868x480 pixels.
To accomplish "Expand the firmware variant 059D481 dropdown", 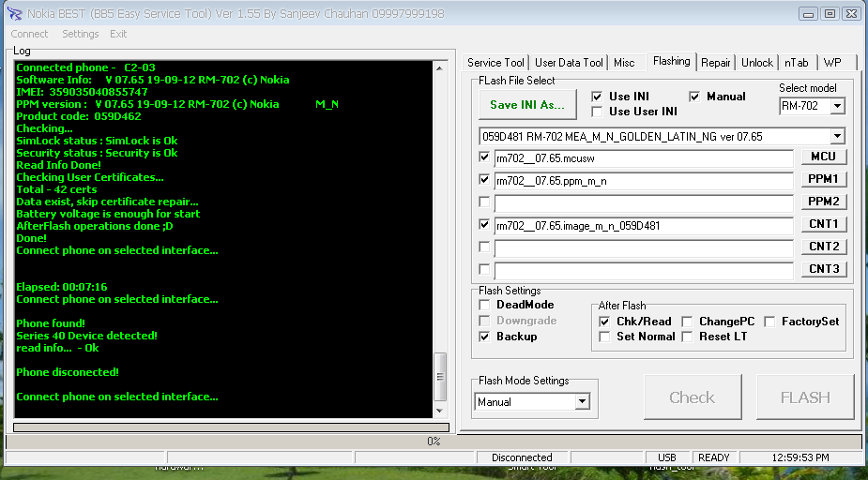I will coord(837,136).
